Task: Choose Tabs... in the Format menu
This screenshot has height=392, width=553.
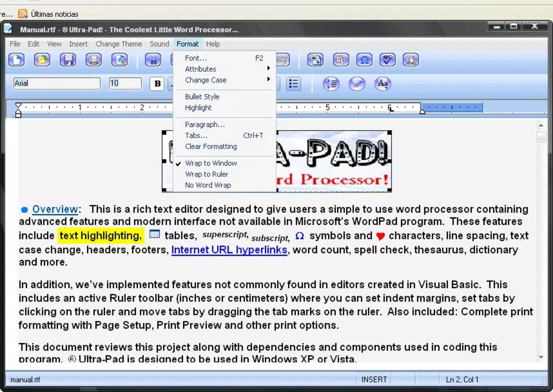Action: pyautogui.click(x=224, y=135)
